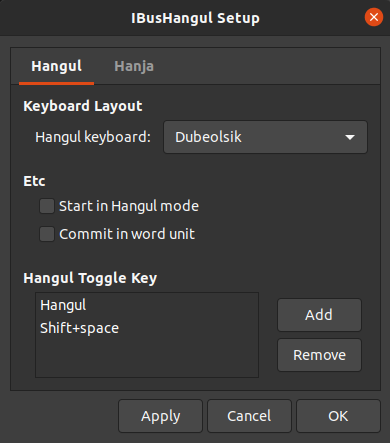Click the Keyboard Layout heading
The width and height of the screenshot is (390, 443).
(x=83, y=106)
